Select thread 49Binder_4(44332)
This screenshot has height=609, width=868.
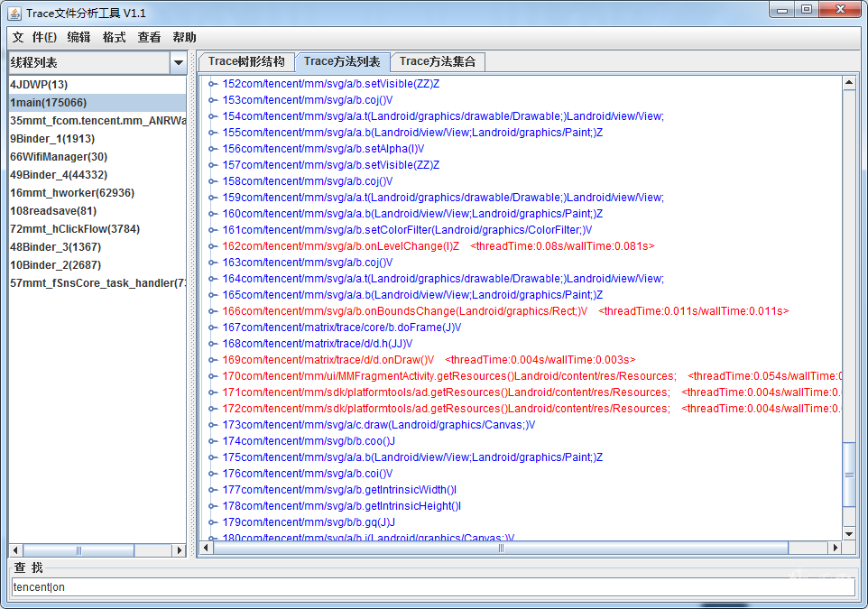pyautogui.click(x=97, y=175)
